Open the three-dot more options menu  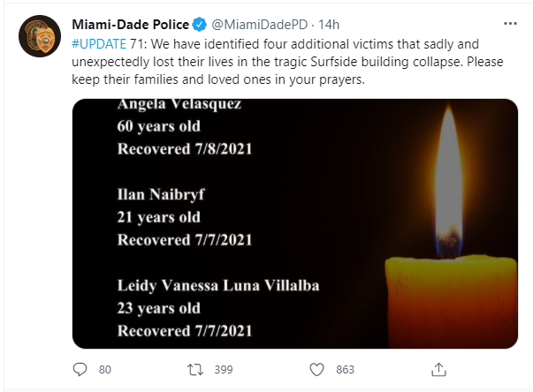[510, 24]
